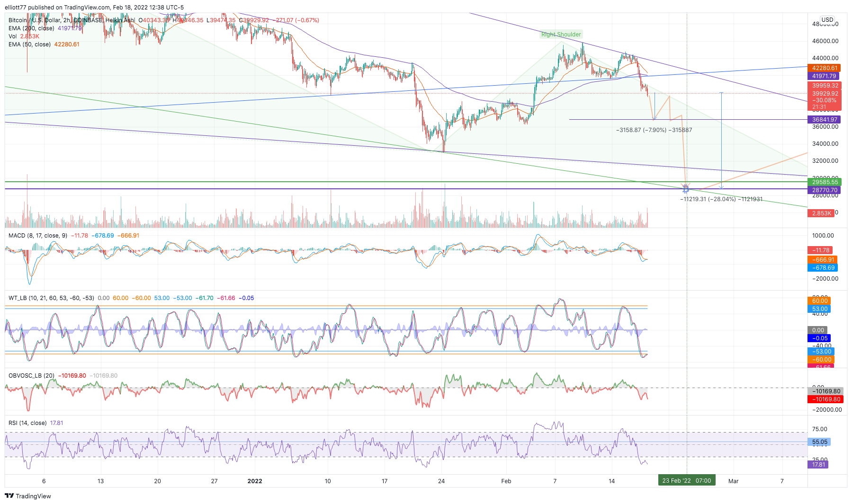
Task: Click the 23 Feb '22 07:00 date marker
Action: [x=687, y=481]
